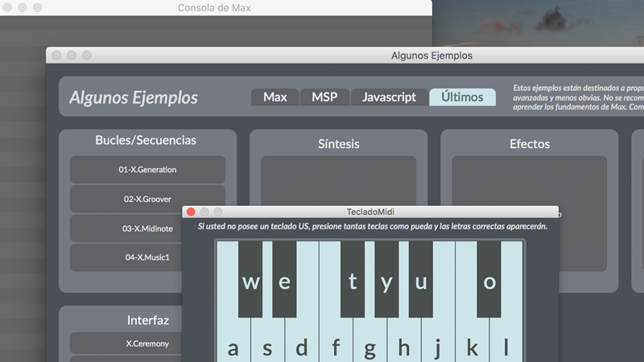The width and height of the screenshot is (644, 362).
Task: Open the MSP tab
Action: [x=324, y=97]
